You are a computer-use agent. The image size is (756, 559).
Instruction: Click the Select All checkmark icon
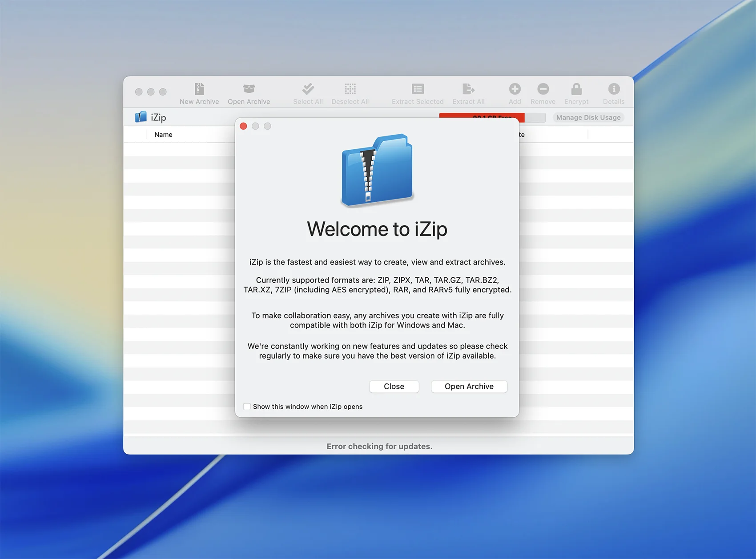pos(308,89)
